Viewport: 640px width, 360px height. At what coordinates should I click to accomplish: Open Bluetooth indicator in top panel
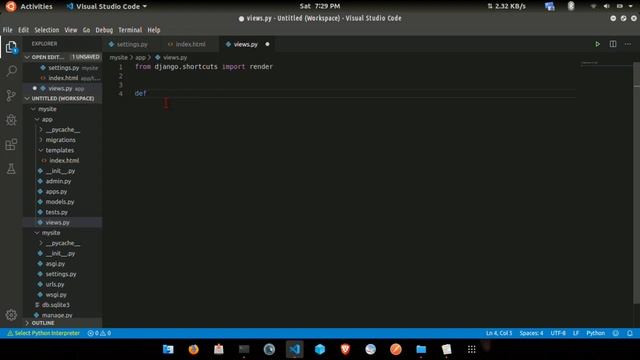click(x=571, y=6)
